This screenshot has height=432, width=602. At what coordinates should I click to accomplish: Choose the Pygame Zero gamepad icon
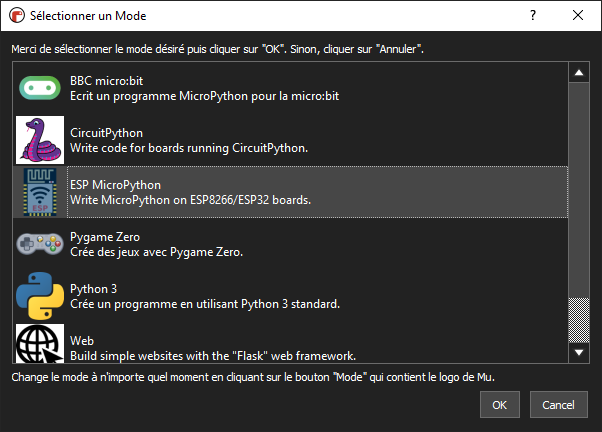click(40, 244)
